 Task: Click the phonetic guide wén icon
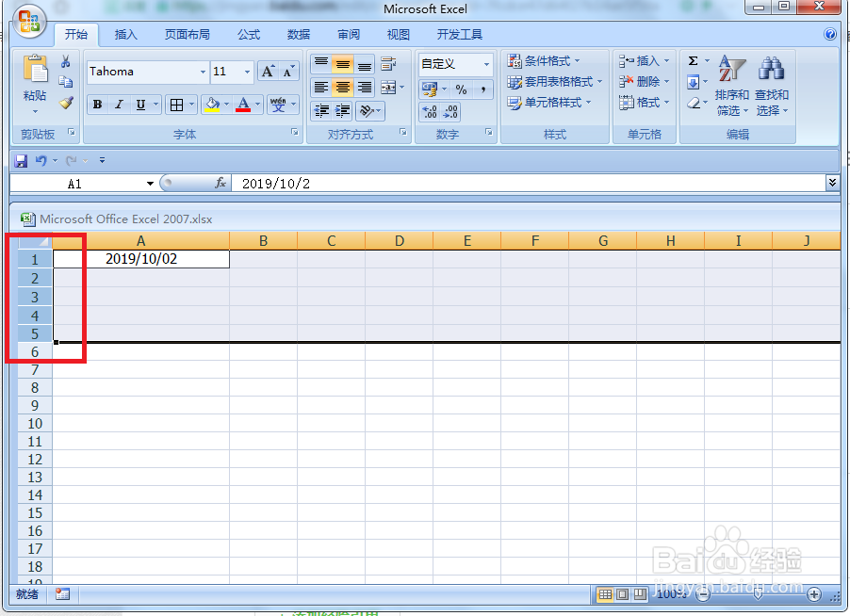pos(278,105)
